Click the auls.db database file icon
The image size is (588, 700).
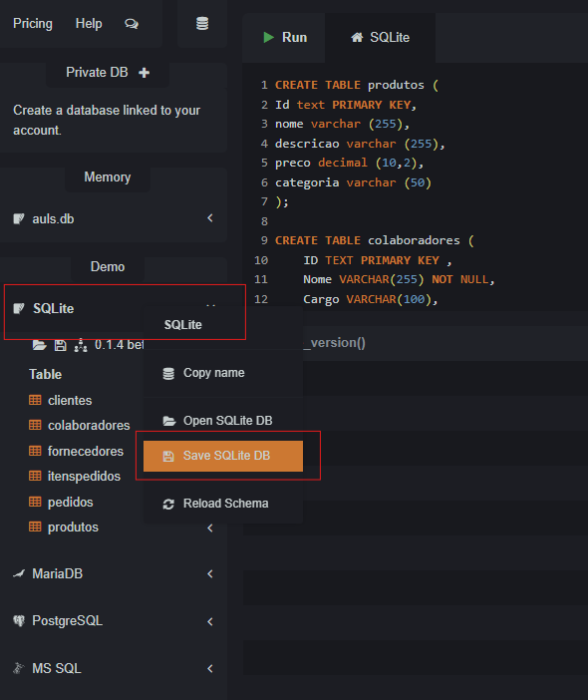tap(19, 218)
